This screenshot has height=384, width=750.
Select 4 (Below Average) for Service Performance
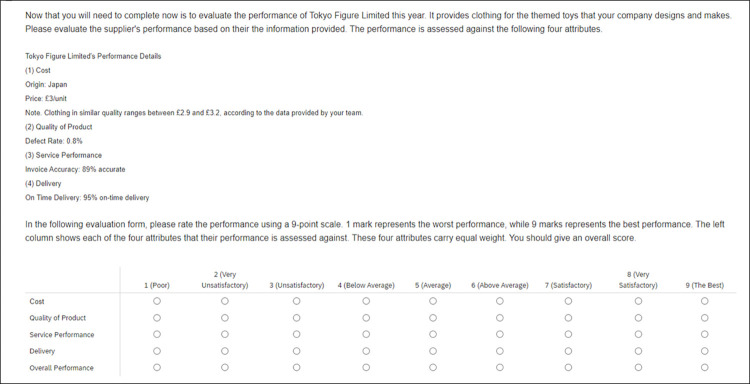(x=366, y=334)
